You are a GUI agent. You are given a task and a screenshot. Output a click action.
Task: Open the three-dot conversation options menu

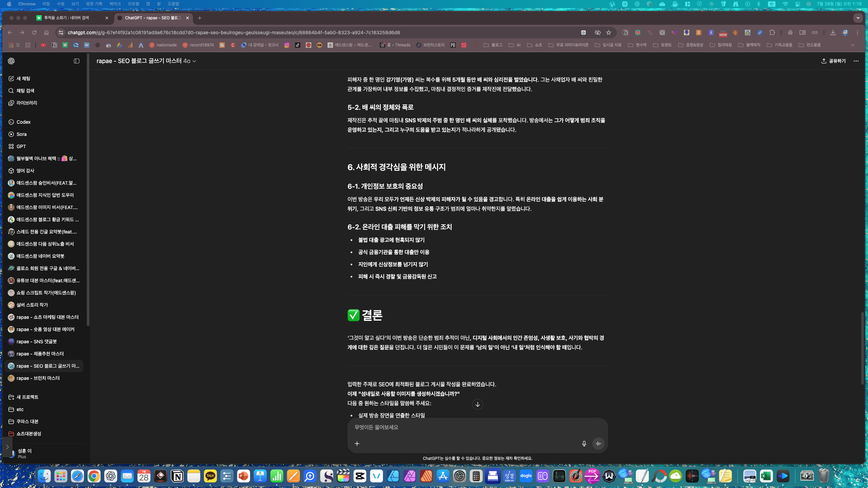(x=856, y=61)
